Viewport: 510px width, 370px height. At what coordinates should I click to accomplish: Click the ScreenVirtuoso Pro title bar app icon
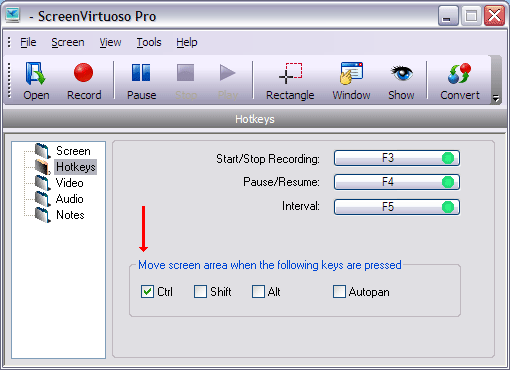pyautogui.click(x=13, y=15)
